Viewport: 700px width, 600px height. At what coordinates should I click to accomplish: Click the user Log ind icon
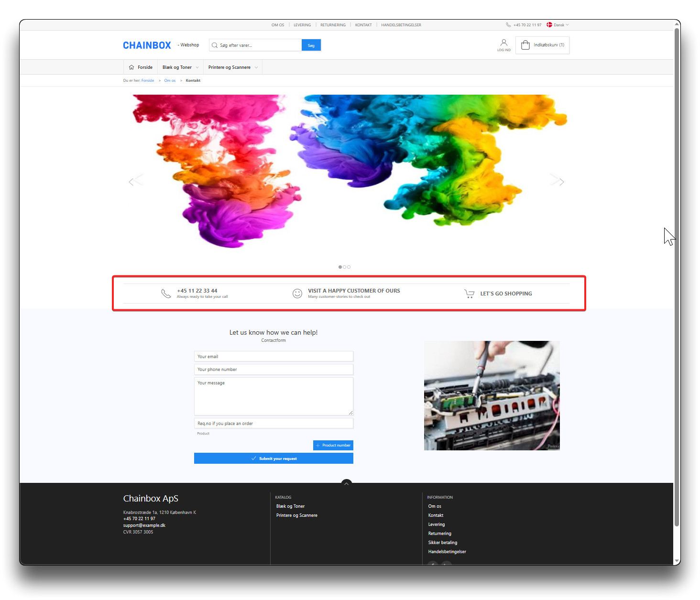coord(503,43)
